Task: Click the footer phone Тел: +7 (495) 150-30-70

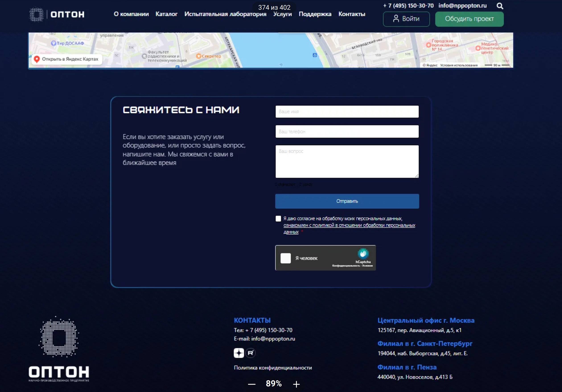Action: point(263,330)
